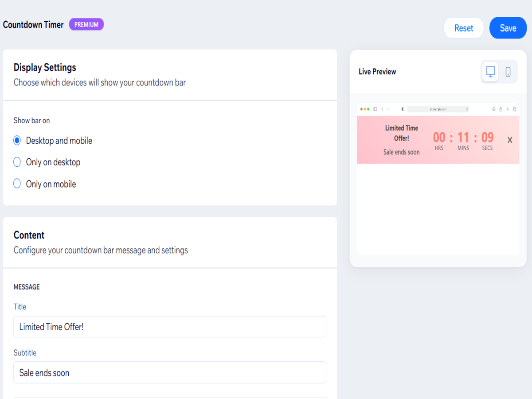532x399 pixels.
Task: Save the countdown timer settings
Action: 508,28
